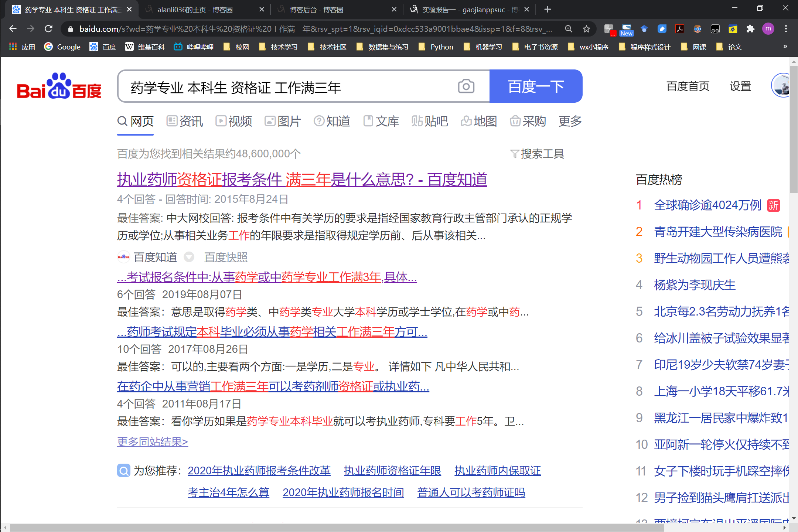Reload the page using the refresh icon

(48, 29)
